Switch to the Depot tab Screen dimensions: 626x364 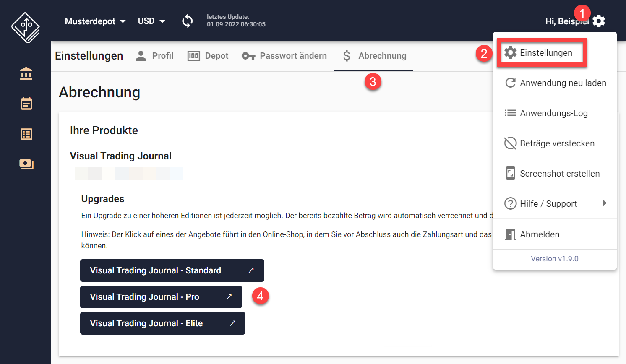208,56
